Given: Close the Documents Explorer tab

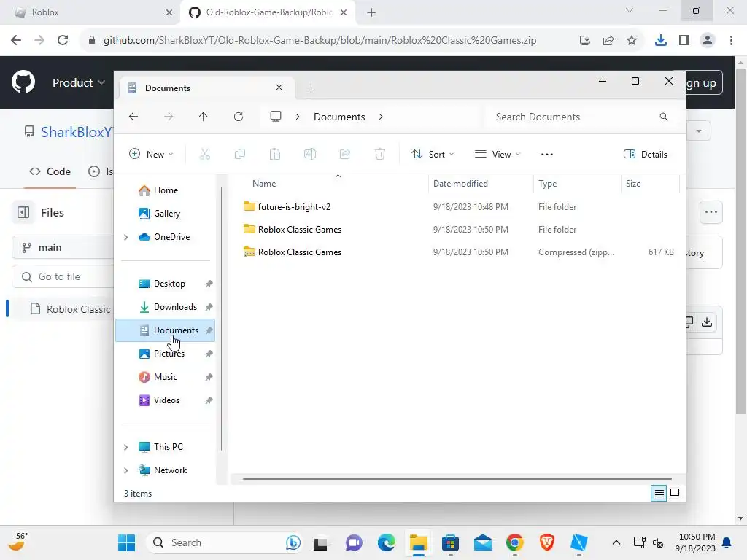Looking at the screenshot, I should [279, 87].
